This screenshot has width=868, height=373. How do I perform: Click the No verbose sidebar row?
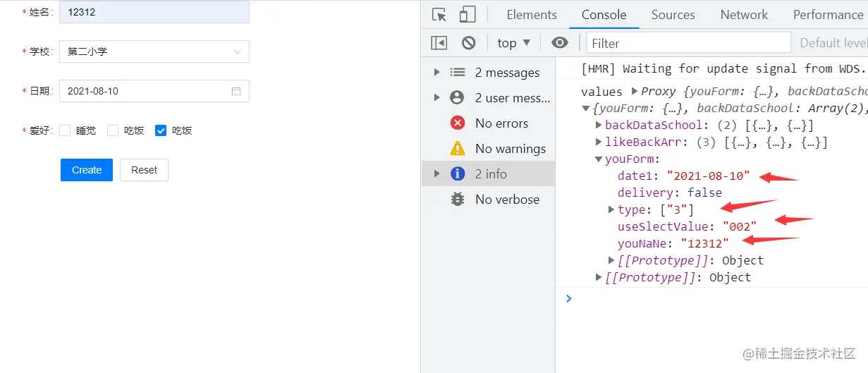[x=488, y=200]
